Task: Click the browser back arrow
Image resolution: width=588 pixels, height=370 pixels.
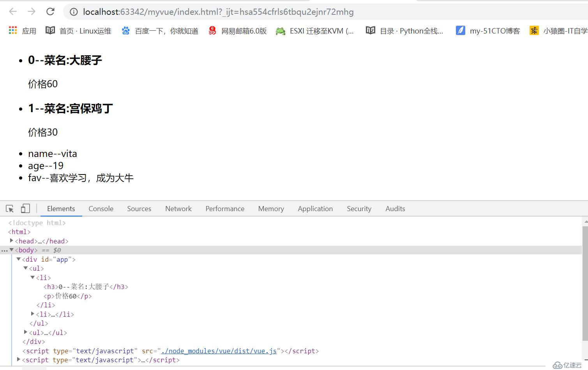Action: click(13, 12)
